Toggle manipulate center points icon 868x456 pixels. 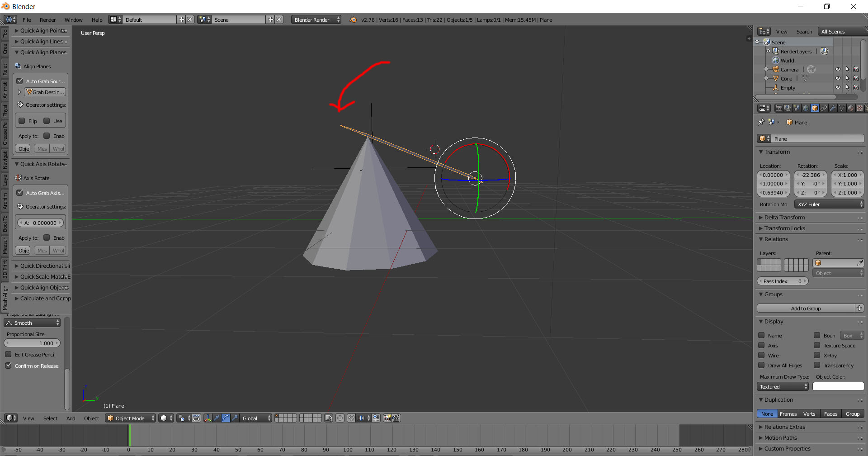pyautogui.click(x=196, y=418)
